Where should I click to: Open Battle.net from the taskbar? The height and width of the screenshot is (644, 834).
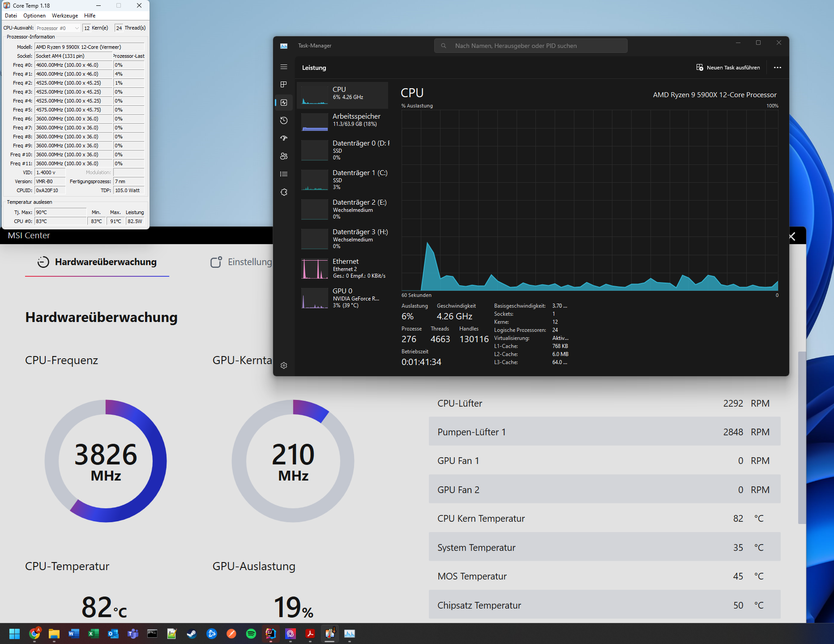212,634
